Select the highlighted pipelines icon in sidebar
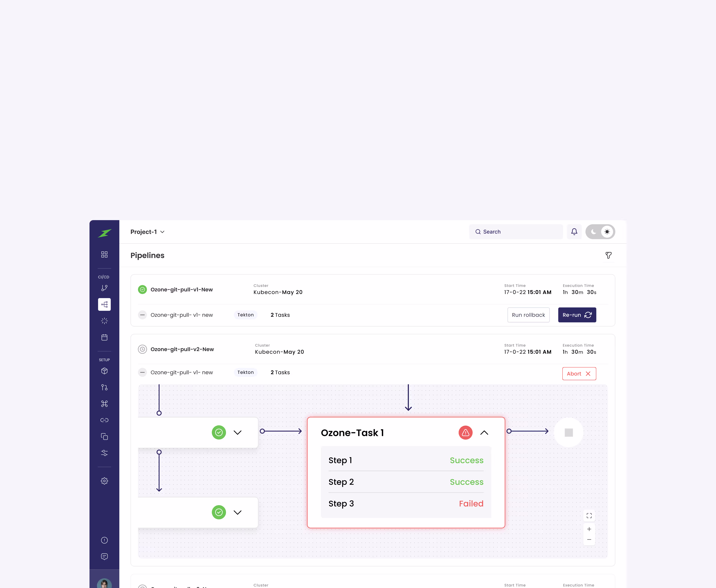The height and width of the screenshot is (588, 716). (x=104, y=304)
